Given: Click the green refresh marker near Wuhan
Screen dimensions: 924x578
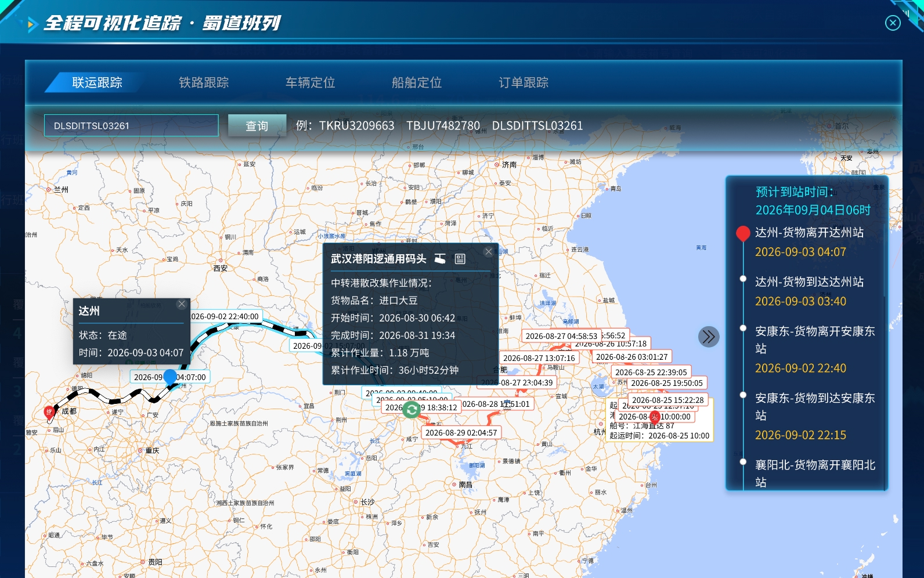Looking at the screenshot, I should click(x=412, y=410).
